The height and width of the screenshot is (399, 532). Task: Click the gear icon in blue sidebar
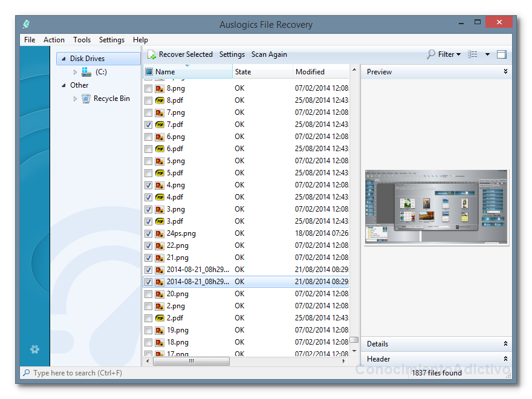(34, 349)
